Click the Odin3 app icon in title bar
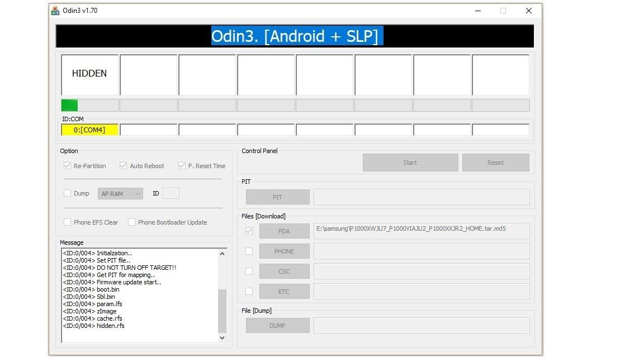644x362 pixels. (x=55, y=11)
